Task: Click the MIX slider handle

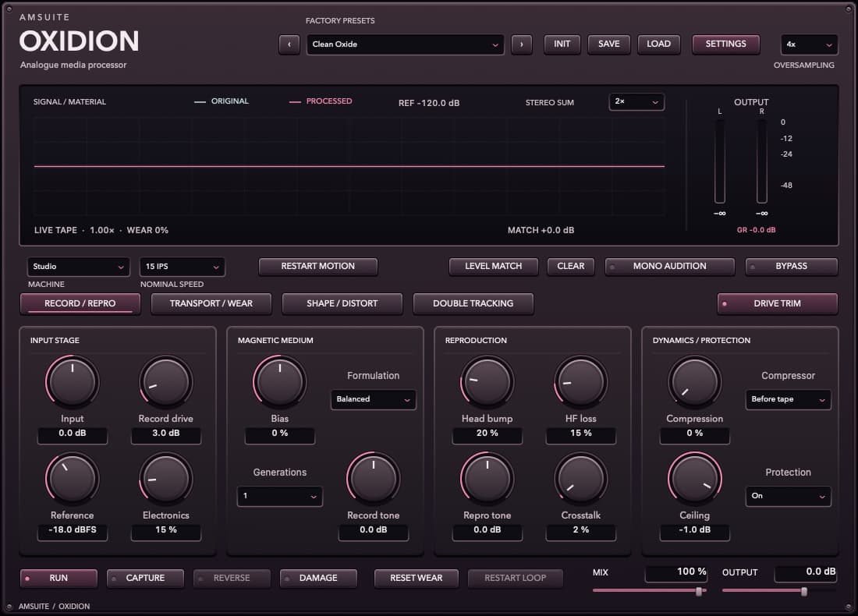Action: pos(699,591)
